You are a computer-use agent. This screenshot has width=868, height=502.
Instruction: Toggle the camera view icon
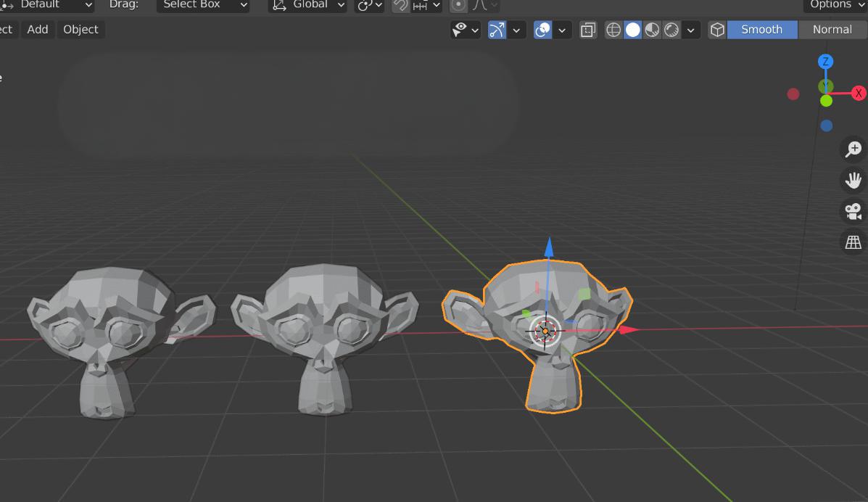(853, 211)
